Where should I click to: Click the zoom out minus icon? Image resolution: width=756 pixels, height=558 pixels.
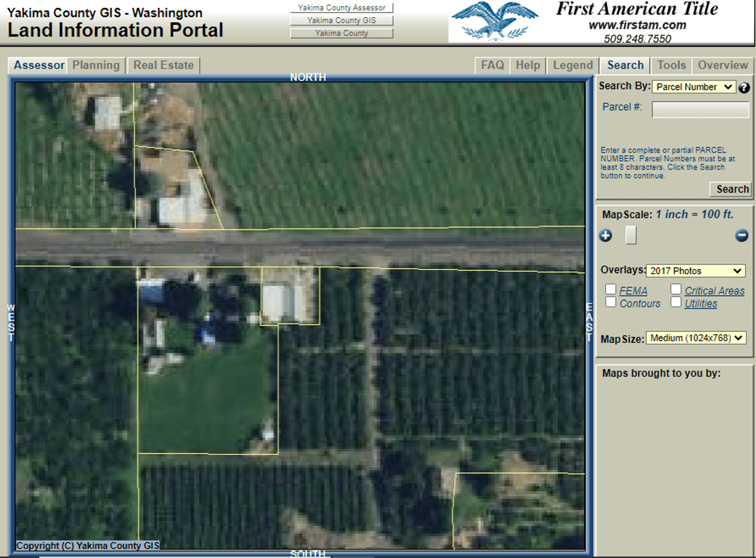pos(741,236)
